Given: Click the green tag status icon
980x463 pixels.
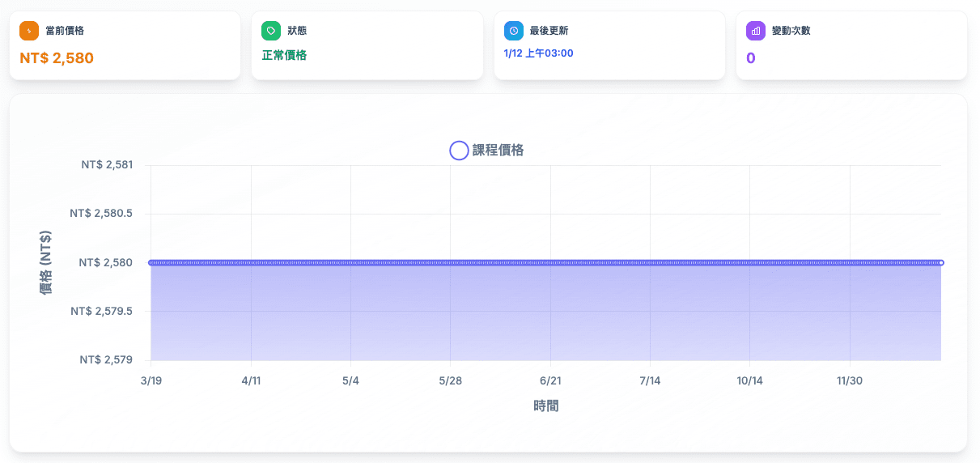Looking at the screenshot, I should coord(271,31).
